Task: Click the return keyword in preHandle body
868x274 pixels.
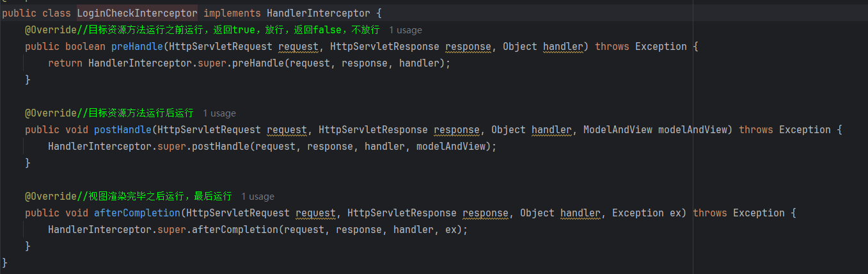Action: point(65,63)
